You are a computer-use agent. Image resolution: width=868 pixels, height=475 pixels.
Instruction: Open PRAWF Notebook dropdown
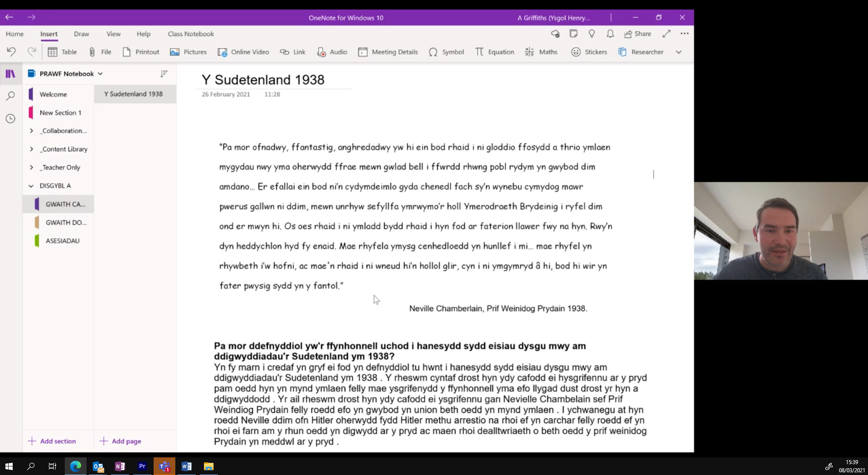[65, 73]
